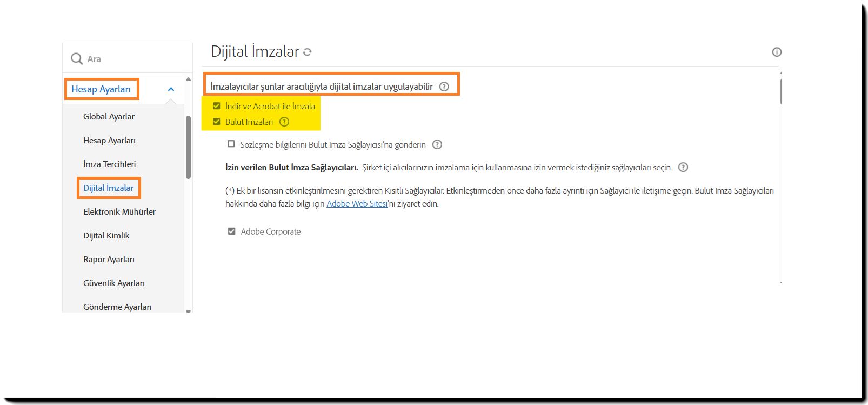Go to Rapor Ayarları

point(109,259)
